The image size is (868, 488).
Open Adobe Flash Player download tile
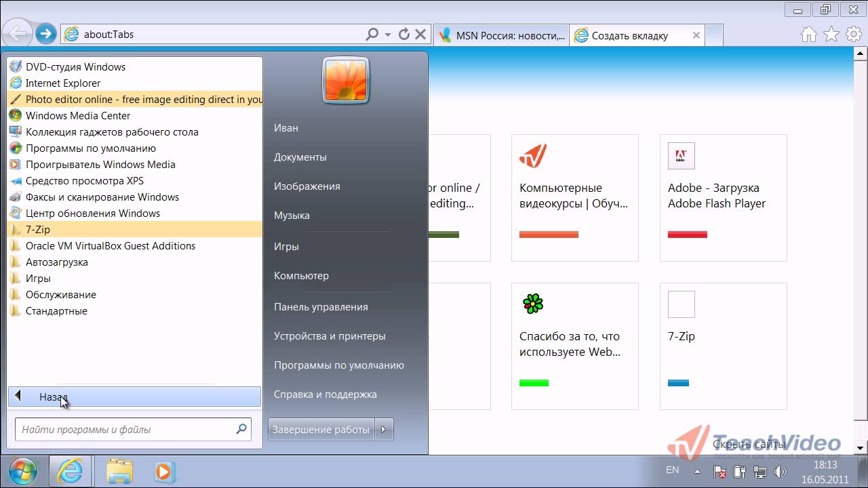point(724,198)
